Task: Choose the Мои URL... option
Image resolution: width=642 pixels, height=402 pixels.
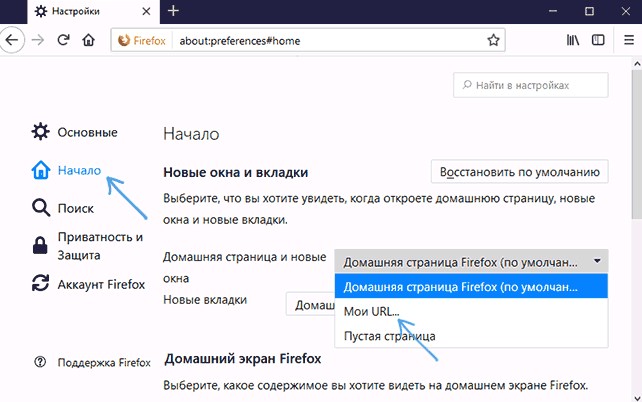Action: [x=471, y=312]
